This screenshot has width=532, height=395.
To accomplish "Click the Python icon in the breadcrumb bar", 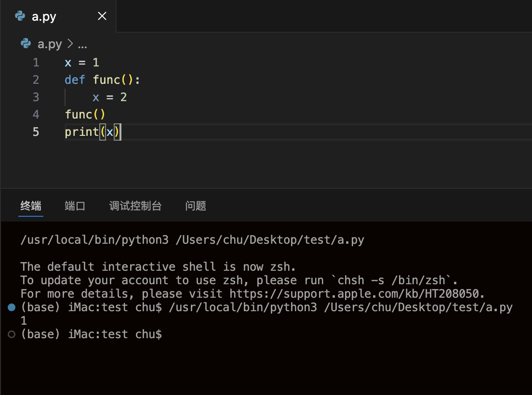I will 26,44.
